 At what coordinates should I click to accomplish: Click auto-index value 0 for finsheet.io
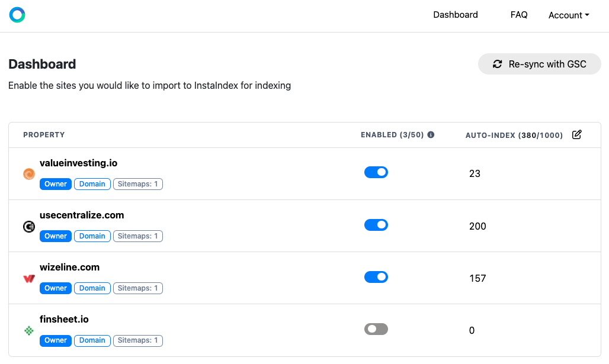(x=472, y=330)
